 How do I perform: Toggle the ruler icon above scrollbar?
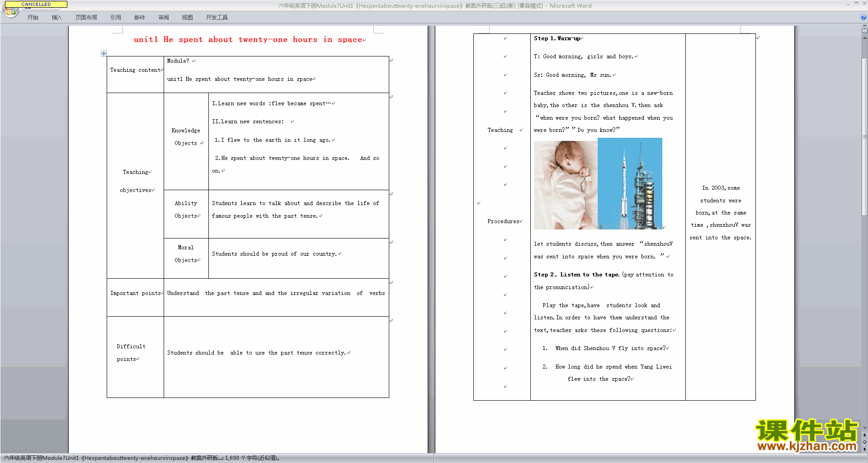click(864, 31)
